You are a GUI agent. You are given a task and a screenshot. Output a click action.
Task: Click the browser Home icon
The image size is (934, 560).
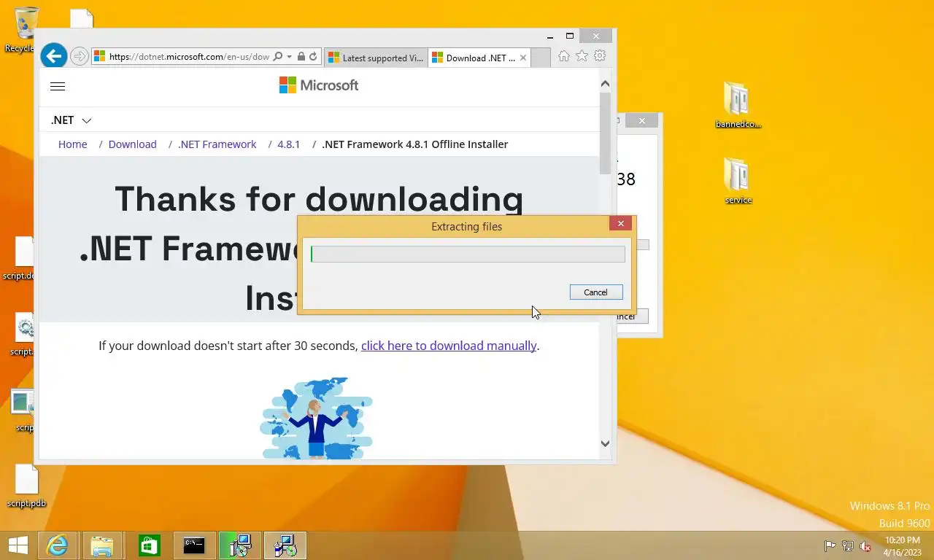[563, 56]
